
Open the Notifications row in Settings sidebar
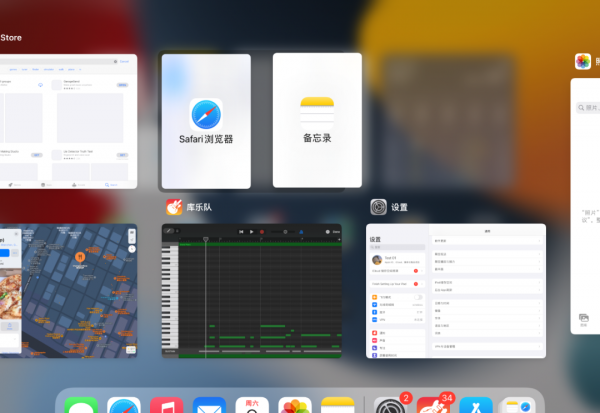[x=397, y=333]
